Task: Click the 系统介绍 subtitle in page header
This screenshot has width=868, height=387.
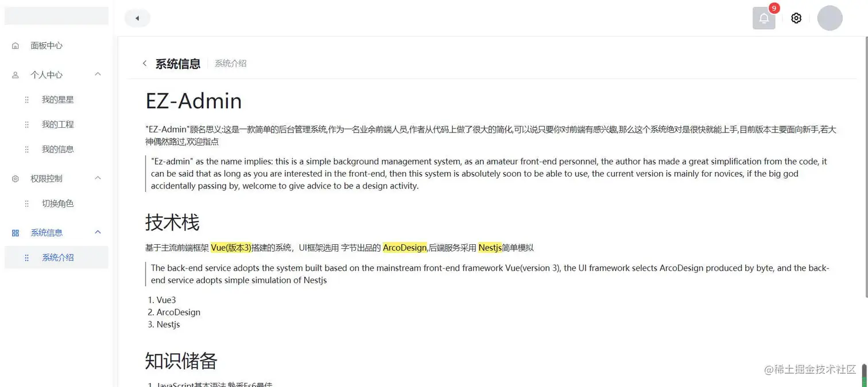Action: 231,64
